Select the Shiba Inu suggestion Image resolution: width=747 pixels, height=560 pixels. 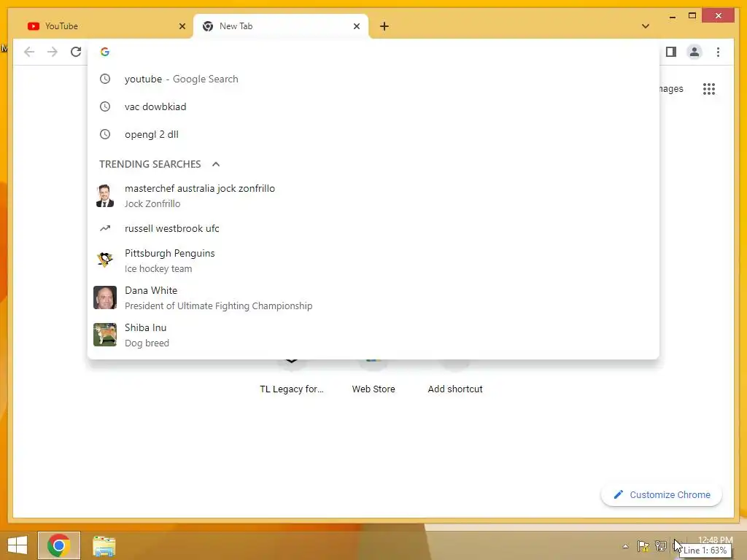[x=373, y=335]
